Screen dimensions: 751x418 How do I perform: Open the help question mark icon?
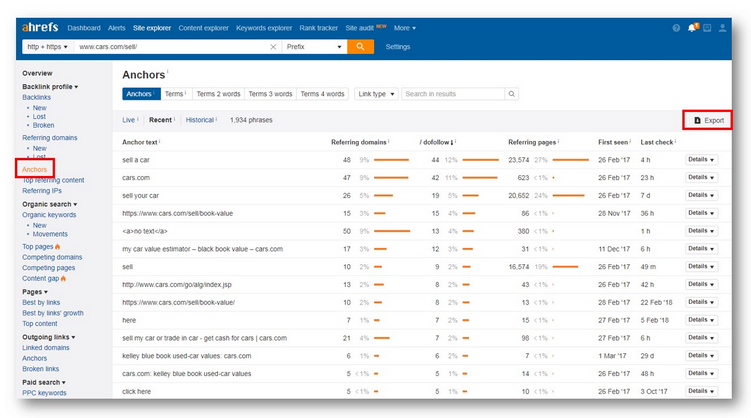click(676, 28)
